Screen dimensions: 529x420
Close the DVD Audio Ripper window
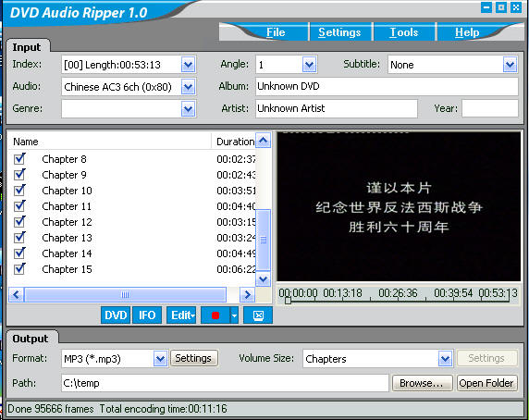[516, 7]
